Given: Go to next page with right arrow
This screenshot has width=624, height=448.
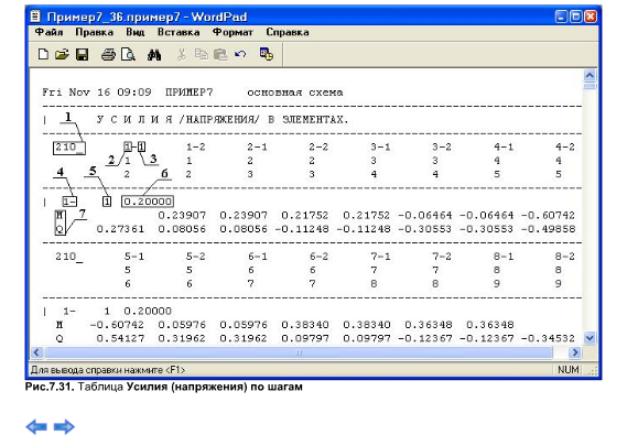Looking at the screenshot, I should point(64,427).
